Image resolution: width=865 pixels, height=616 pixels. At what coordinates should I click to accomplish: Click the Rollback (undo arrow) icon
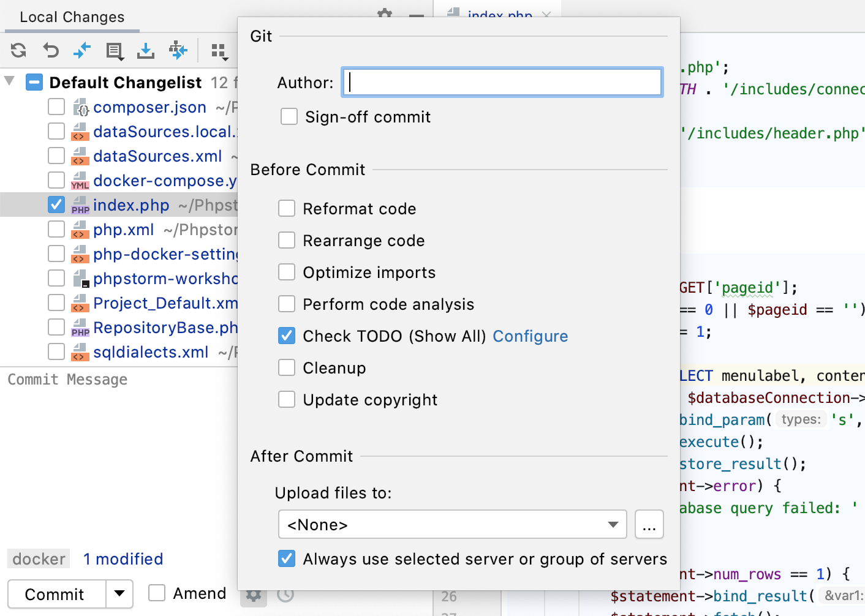(x=51, y=50)
